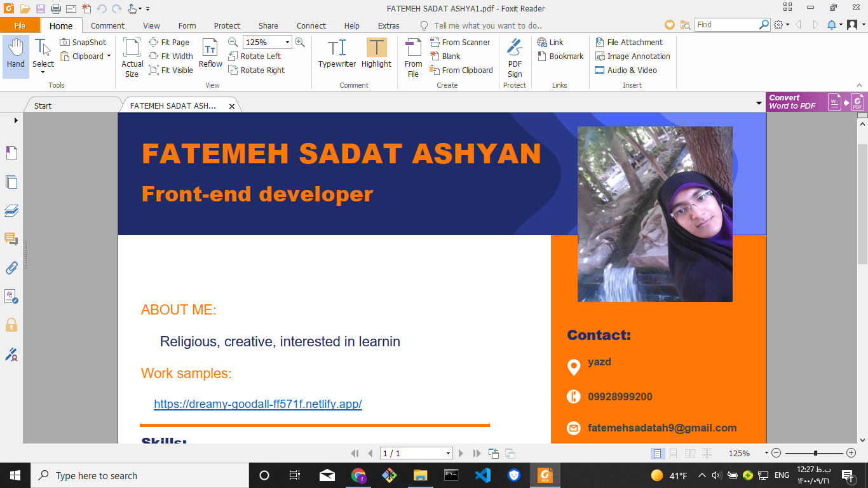This screenshot has height=488, width=868.
Task: Toggle single page view mode
Action: (x=658, y=454)
